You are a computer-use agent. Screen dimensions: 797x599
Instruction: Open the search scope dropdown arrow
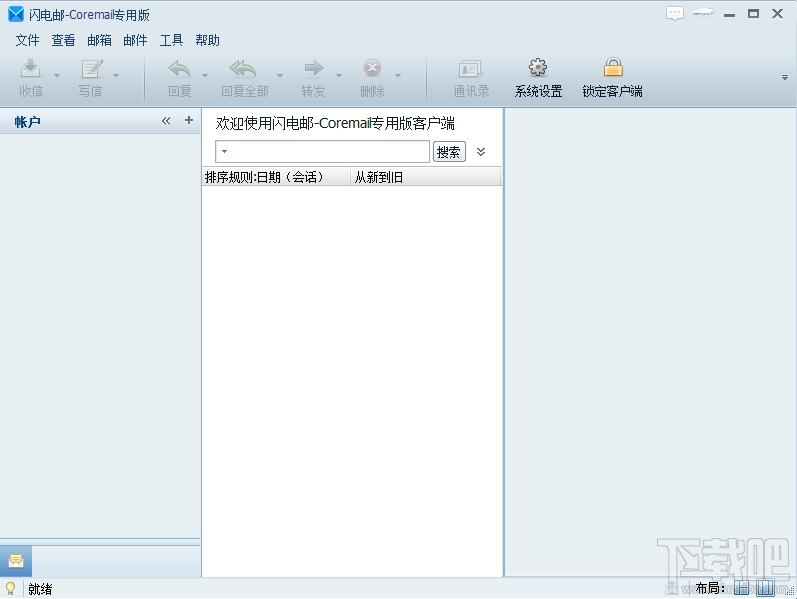click(224, 151)
